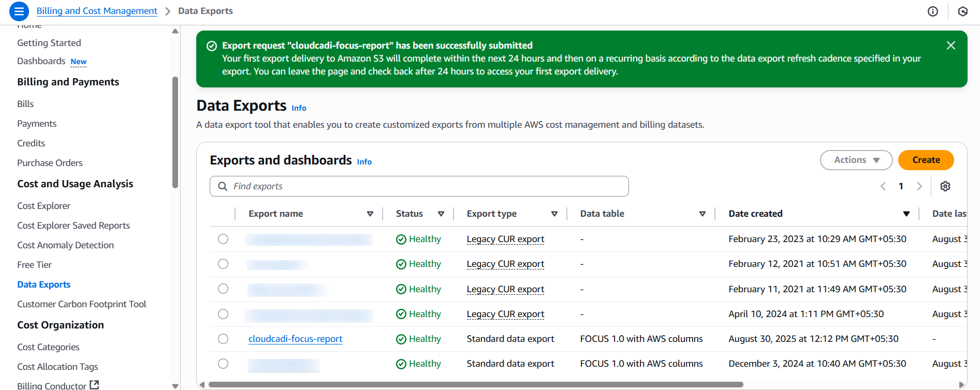This screenshot has height=390, width=980.
Task: Open table preferences gear icon
Action: [x=945, y=186]
